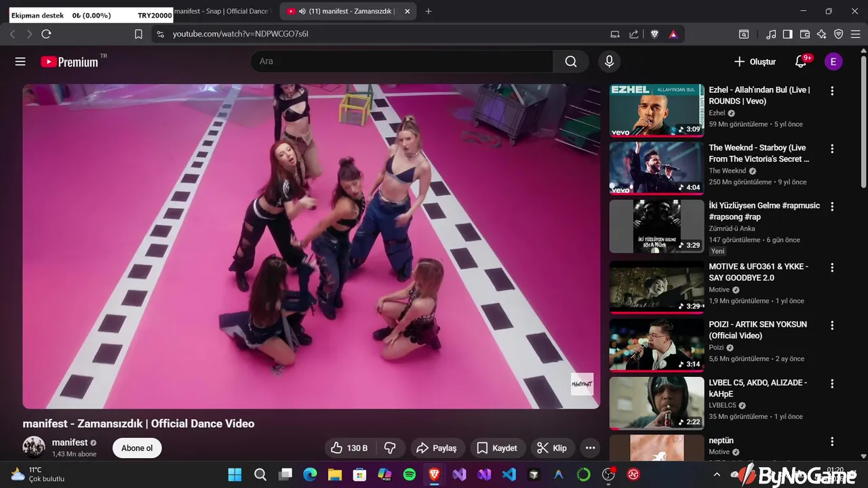
Task: Open Spotify from the taskbar
Action: [410, 474]
